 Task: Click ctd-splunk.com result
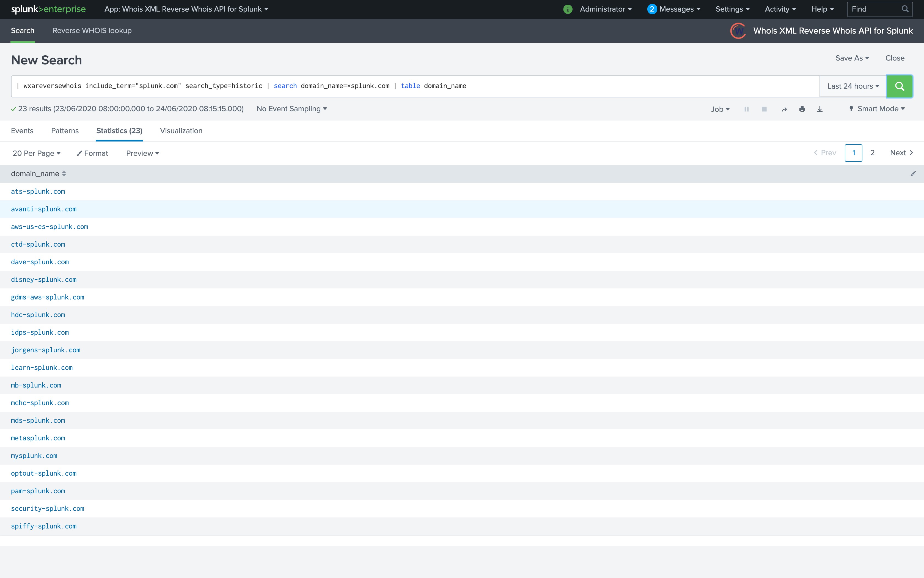[x=38, y=244]
